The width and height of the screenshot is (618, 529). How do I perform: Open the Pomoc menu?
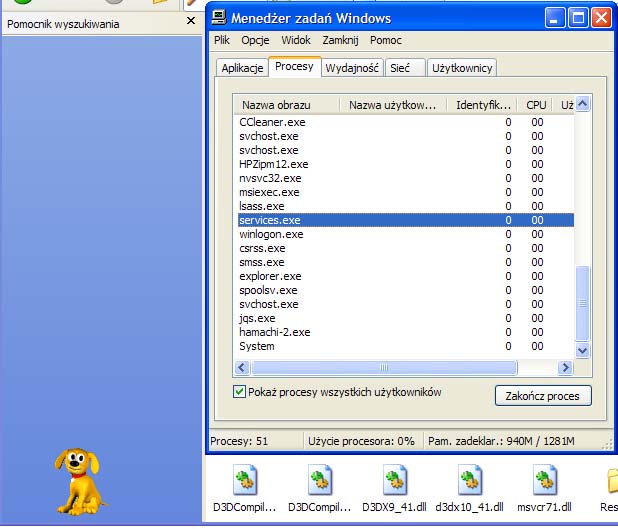[x=386, y=40]
